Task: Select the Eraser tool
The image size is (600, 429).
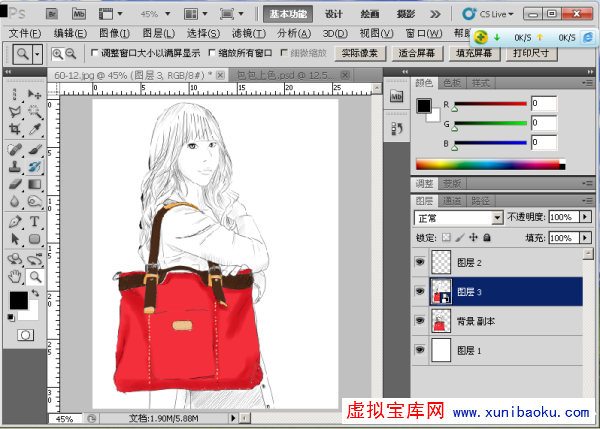Action: [x=15, y=185]
